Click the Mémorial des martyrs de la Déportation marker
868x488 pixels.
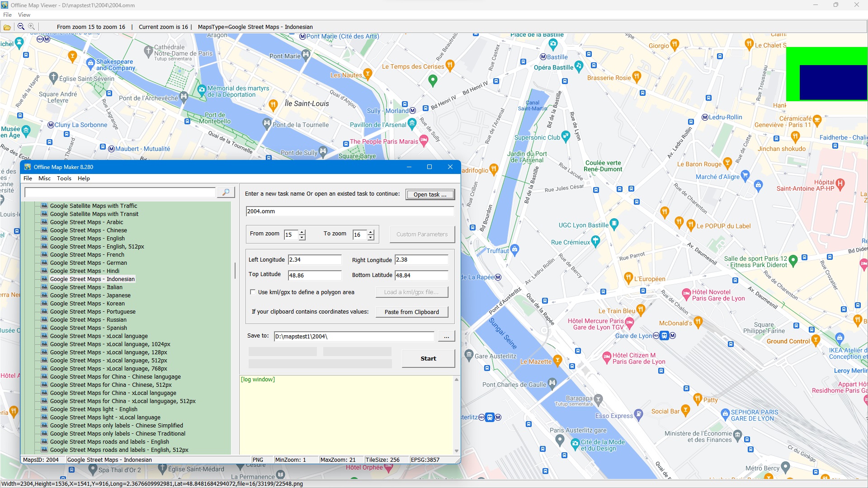[x=202, y=90]
